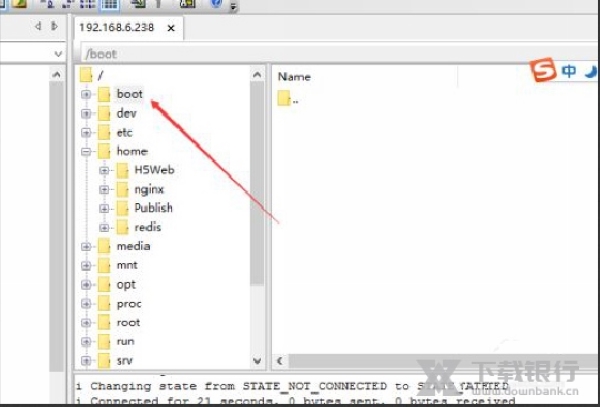
Task: Sort by the Name column header
Action: [294, 76]
